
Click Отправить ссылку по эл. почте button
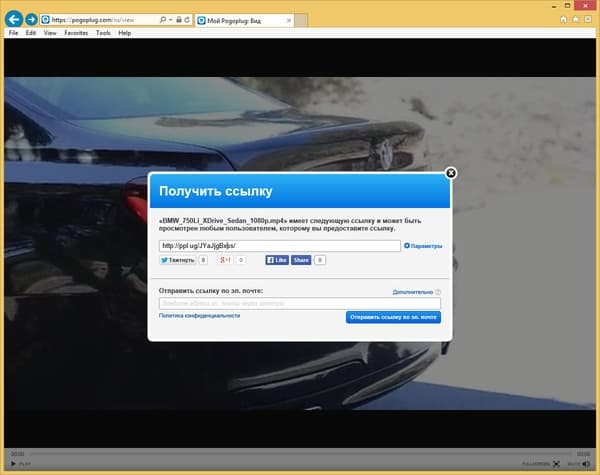tap(393, 317)
